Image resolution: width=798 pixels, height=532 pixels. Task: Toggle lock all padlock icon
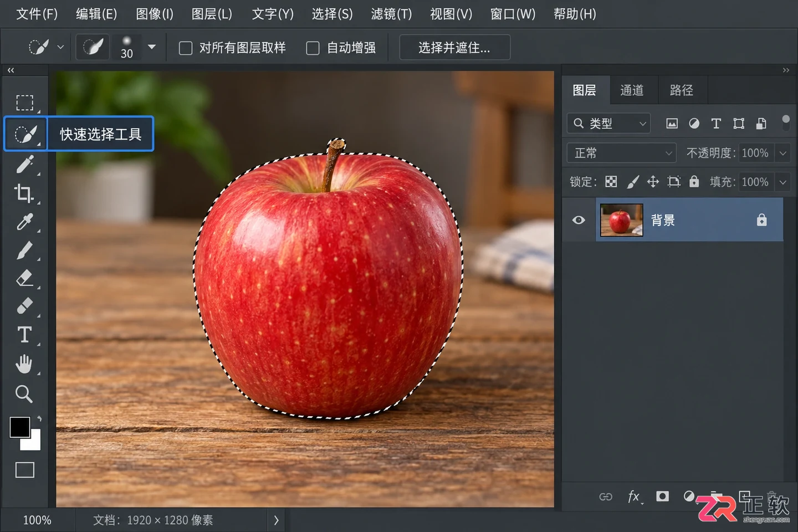[694, 182]
